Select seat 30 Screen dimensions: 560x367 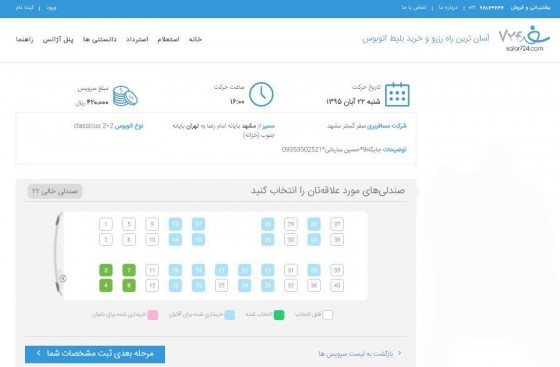[291, 240]
